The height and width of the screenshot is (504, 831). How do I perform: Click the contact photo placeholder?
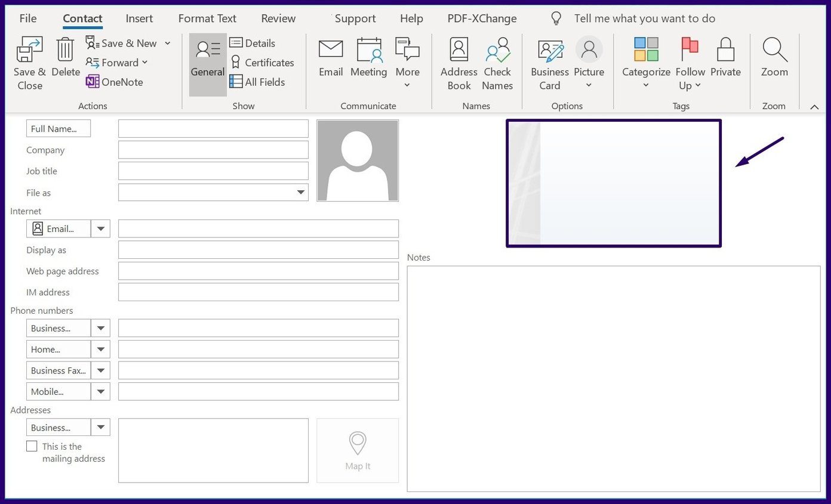tap(358, 160)
